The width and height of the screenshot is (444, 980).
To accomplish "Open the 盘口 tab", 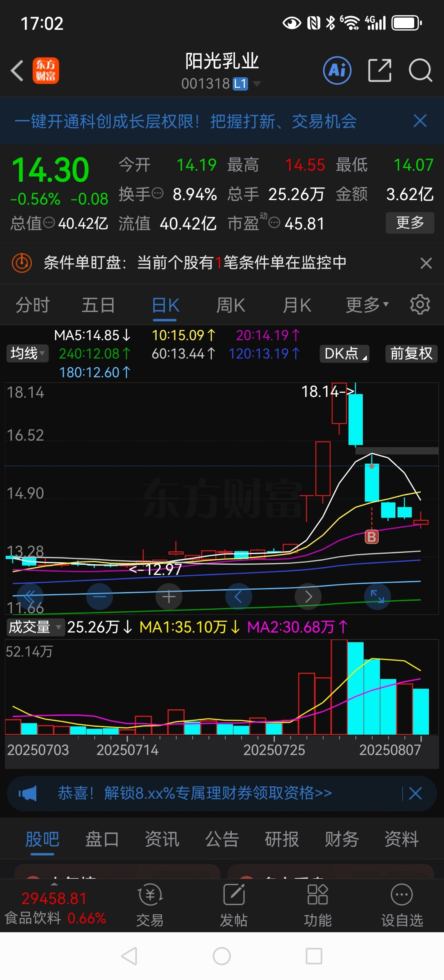I will click(102, 840).
